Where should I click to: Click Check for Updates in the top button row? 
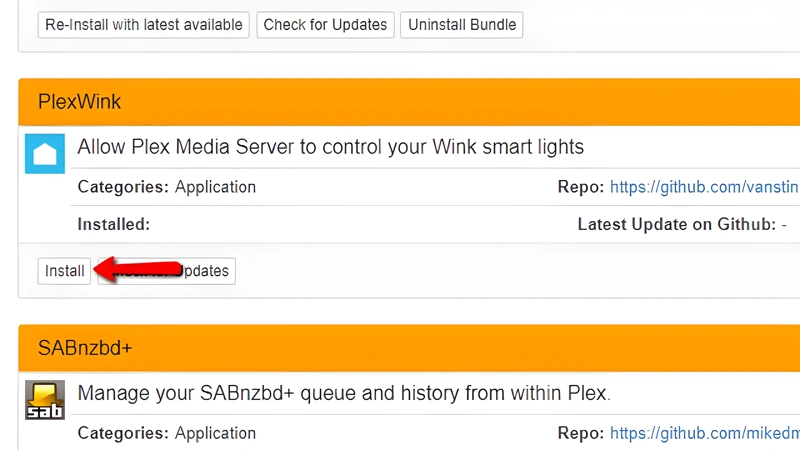coord(325,24)
